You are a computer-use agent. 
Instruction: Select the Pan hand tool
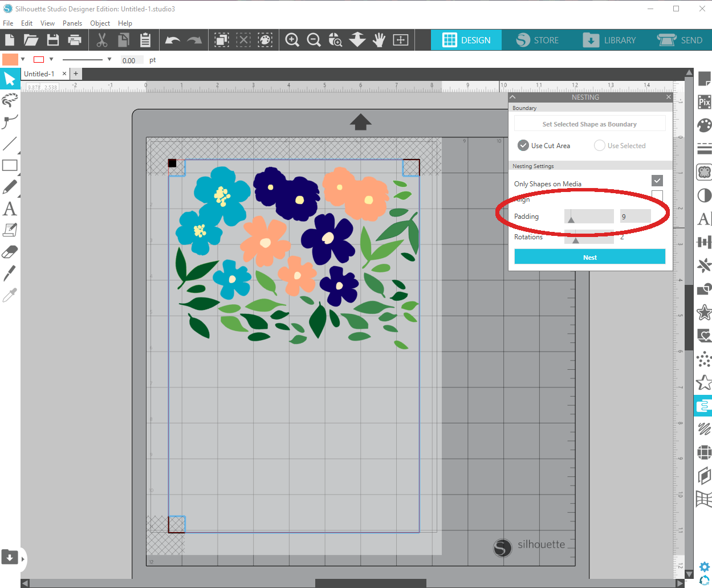tap(379, 40)
